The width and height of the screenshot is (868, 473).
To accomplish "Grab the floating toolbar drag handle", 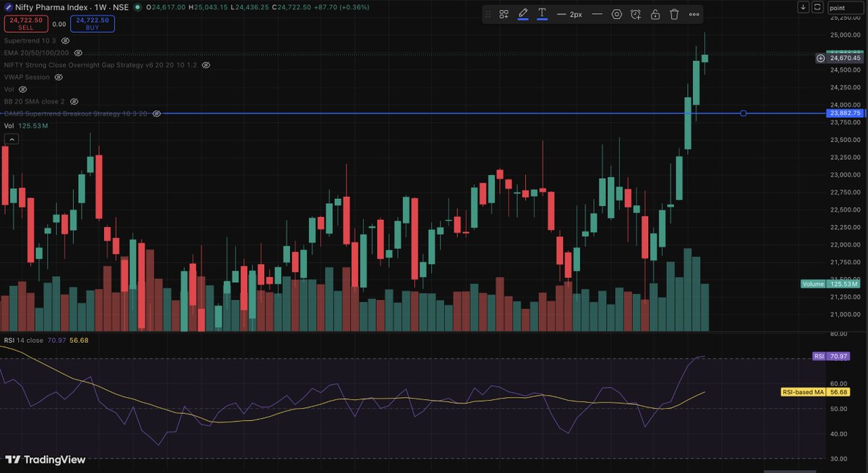I will [x=488, y=14].
